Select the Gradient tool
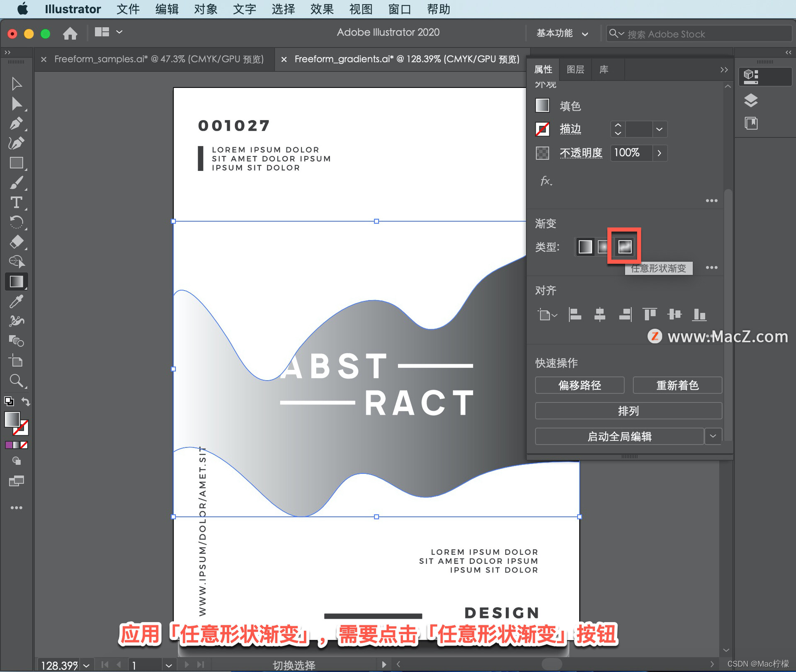This screenshot has height=672, width=796. click(x=16, y=281)
